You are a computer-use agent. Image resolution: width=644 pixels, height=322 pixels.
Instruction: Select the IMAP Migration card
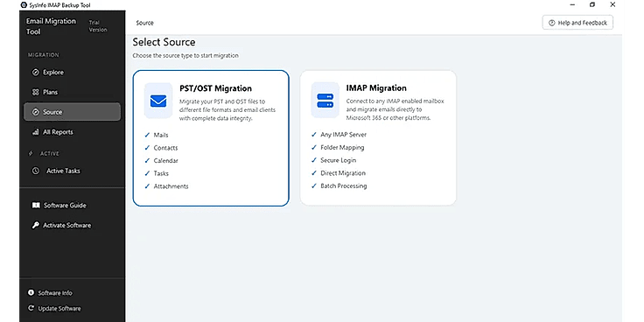(x=378, y=138)
